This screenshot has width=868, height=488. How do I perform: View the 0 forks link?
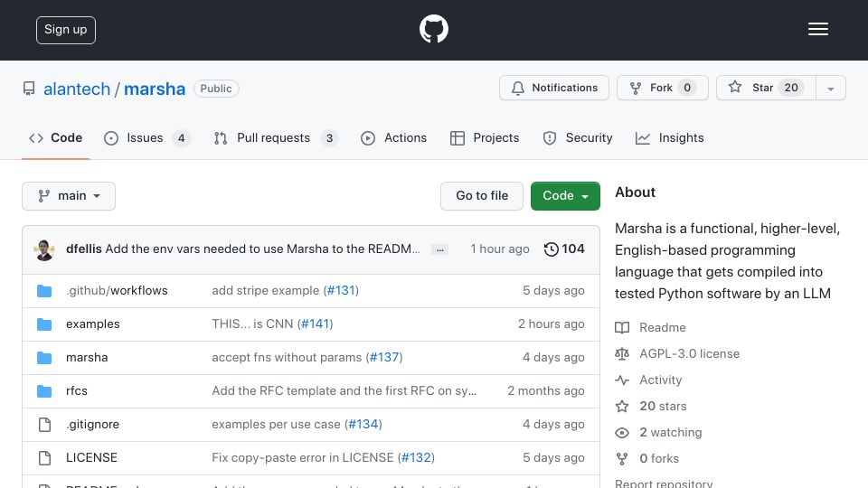point(647,459)
